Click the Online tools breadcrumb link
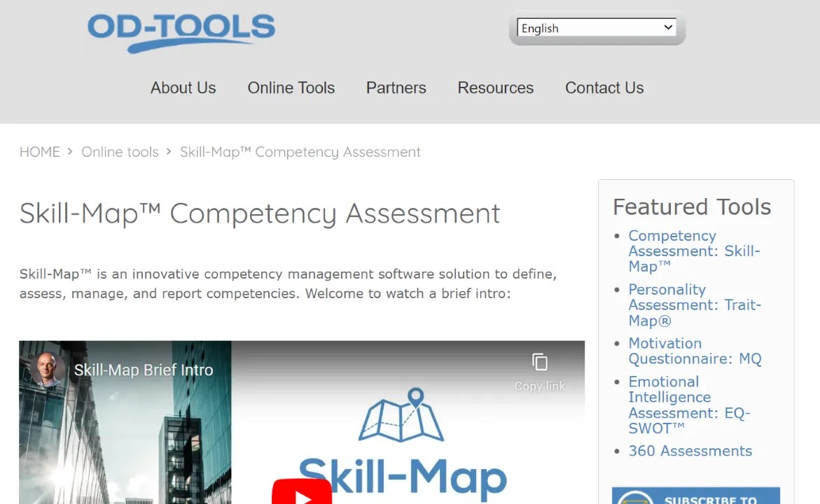The image size is (820, 504). (120, 152)
